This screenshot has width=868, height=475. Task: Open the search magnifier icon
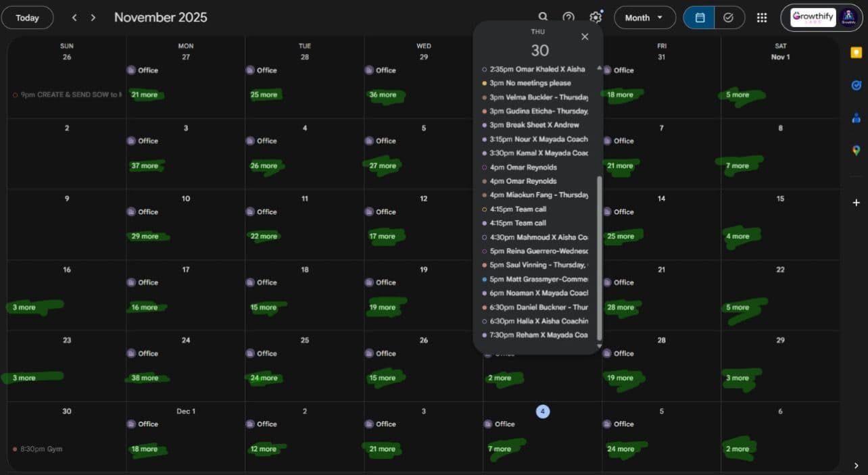coord(543,18)
